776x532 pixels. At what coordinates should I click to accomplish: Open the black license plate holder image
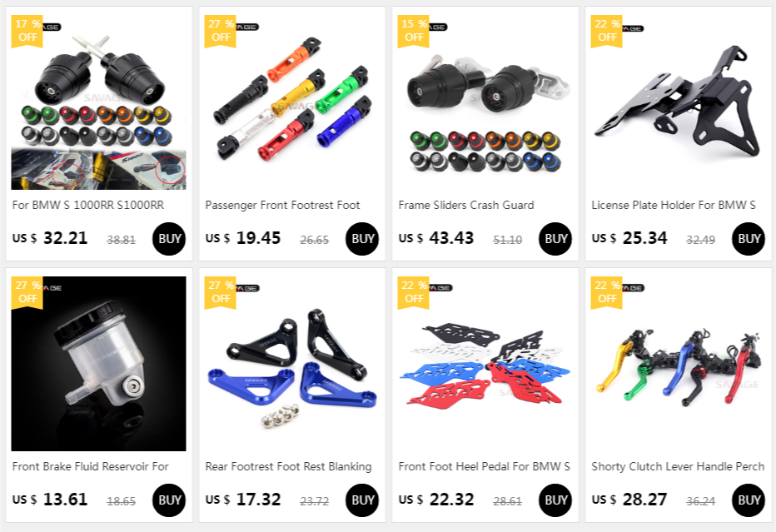[678, 102]
